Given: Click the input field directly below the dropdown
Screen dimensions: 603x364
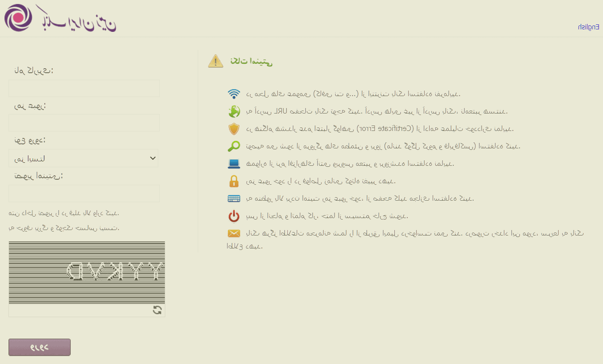Looking at the screenshot, I should click(84, 193).
